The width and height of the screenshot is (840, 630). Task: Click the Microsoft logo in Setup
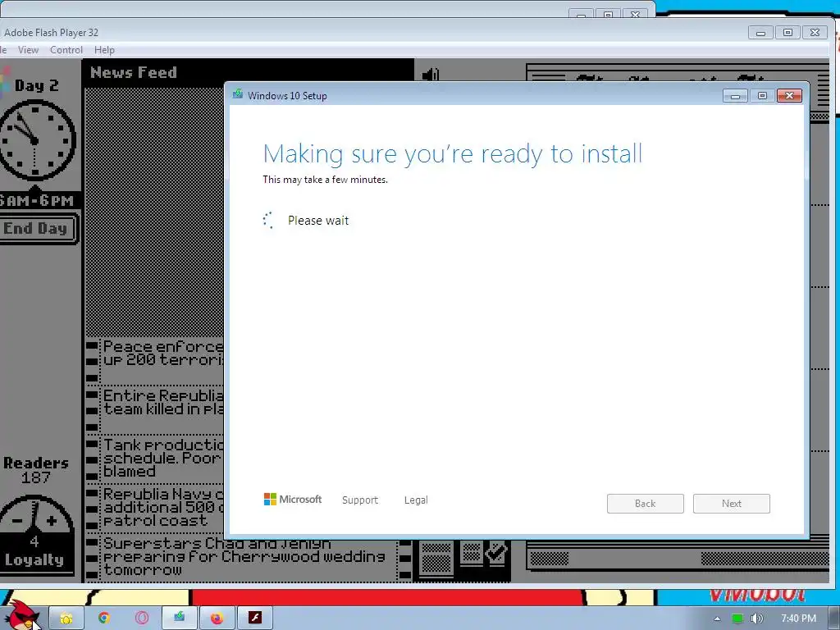293,500
